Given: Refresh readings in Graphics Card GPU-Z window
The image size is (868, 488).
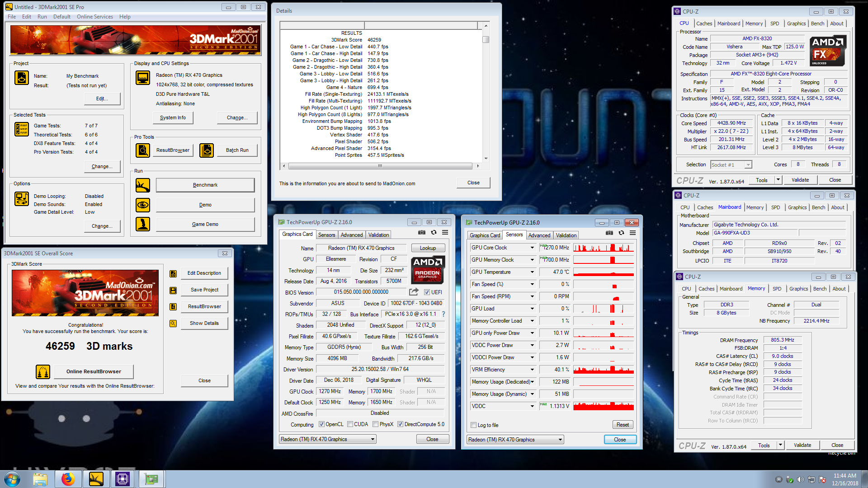Looking at the screenshot, I should tap(434, 233).
